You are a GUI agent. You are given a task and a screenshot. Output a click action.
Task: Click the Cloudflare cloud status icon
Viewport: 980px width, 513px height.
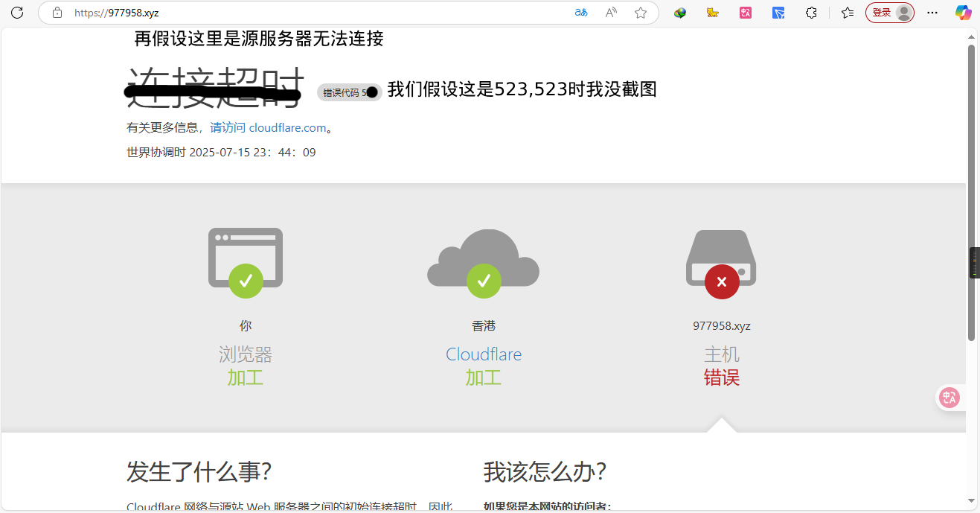484,263
